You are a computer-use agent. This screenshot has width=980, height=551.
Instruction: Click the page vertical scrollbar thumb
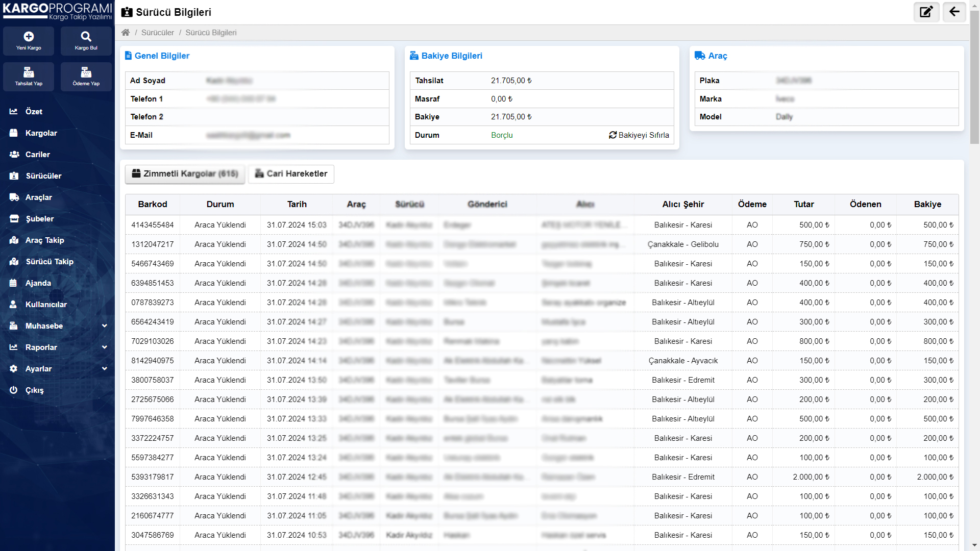pyautogui.click(x=974, y=77)
